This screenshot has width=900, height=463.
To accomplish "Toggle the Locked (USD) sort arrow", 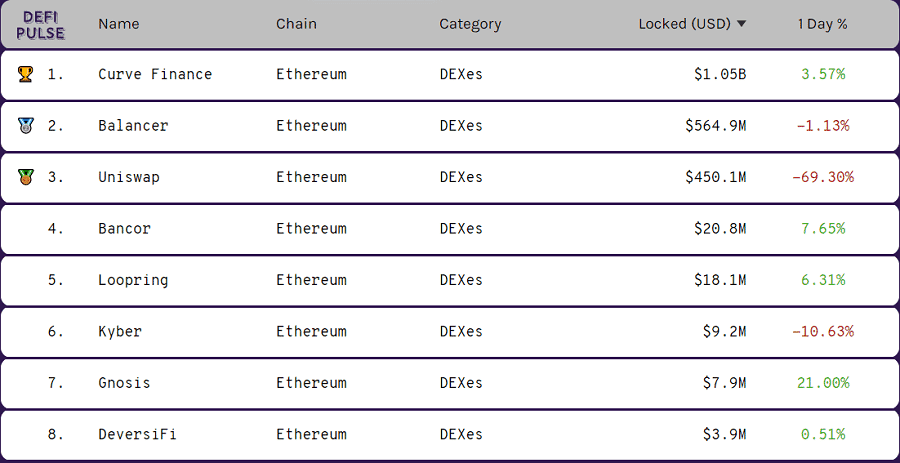I will (x=741, y=24).
